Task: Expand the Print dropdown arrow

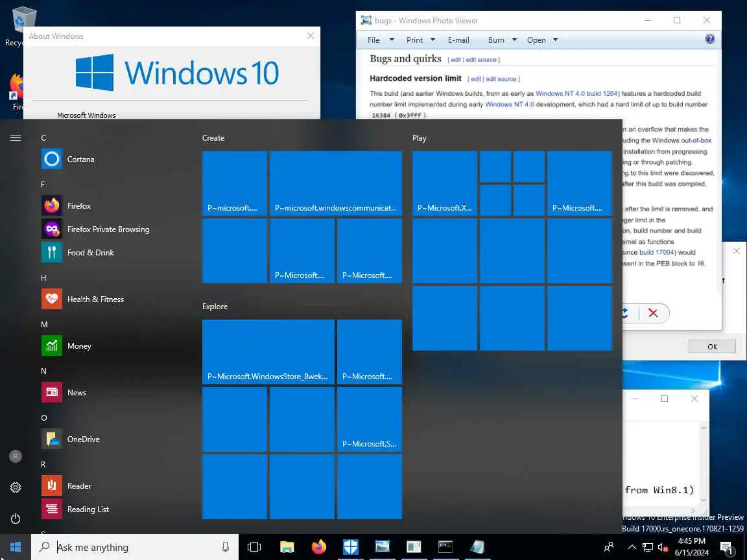Action: coord(433,40)
